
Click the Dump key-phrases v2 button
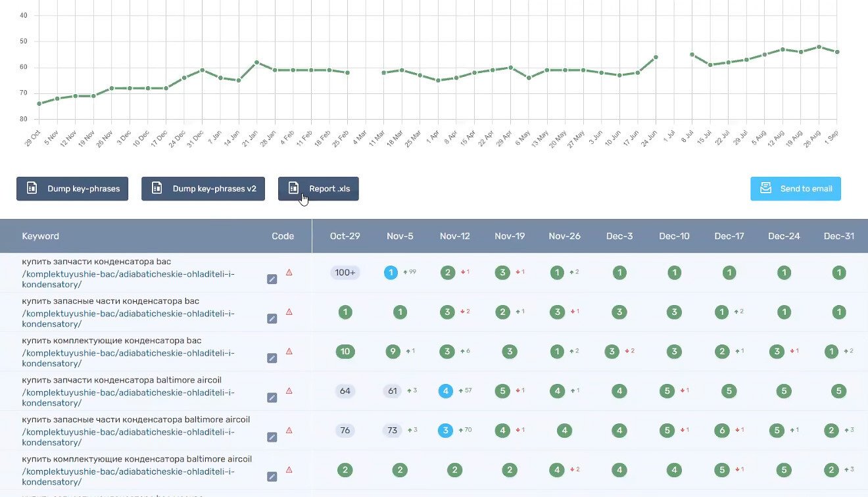(x=203, y=189)
